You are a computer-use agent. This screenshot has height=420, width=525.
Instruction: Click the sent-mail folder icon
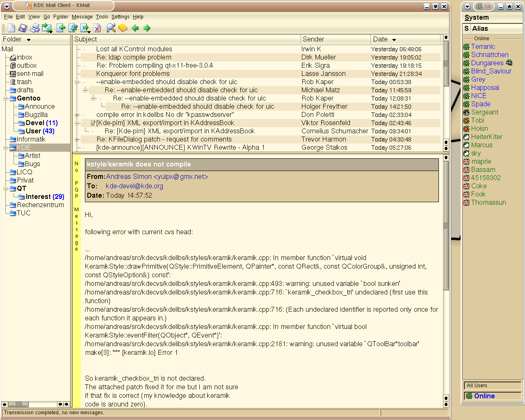point(13,74)
